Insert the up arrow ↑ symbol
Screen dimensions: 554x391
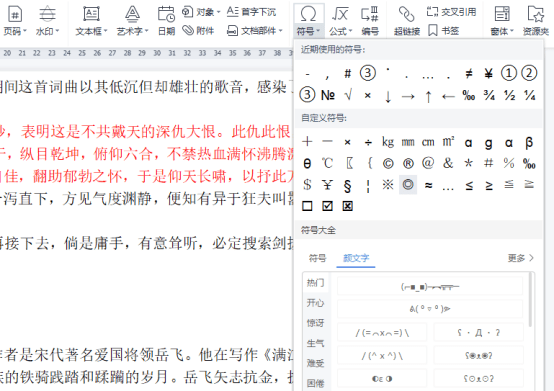[428, 96]
